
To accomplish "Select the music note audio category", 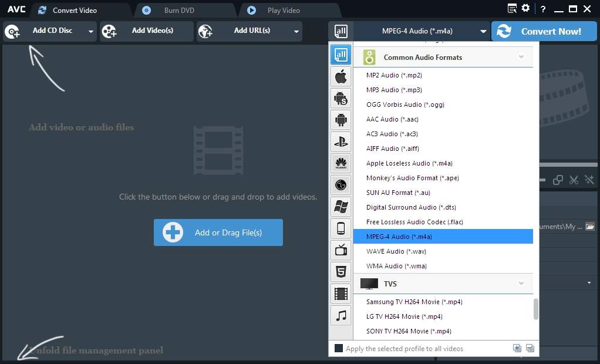I will point(341,315).
